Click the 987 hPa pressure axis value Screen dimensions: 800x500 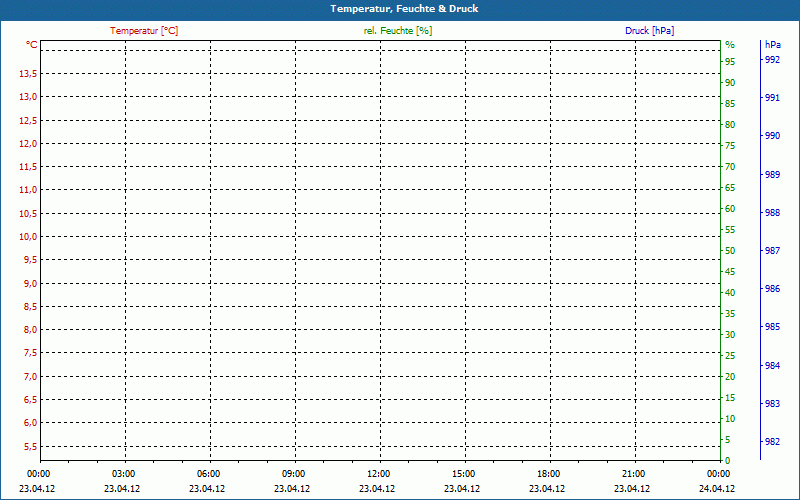(772, 251)
